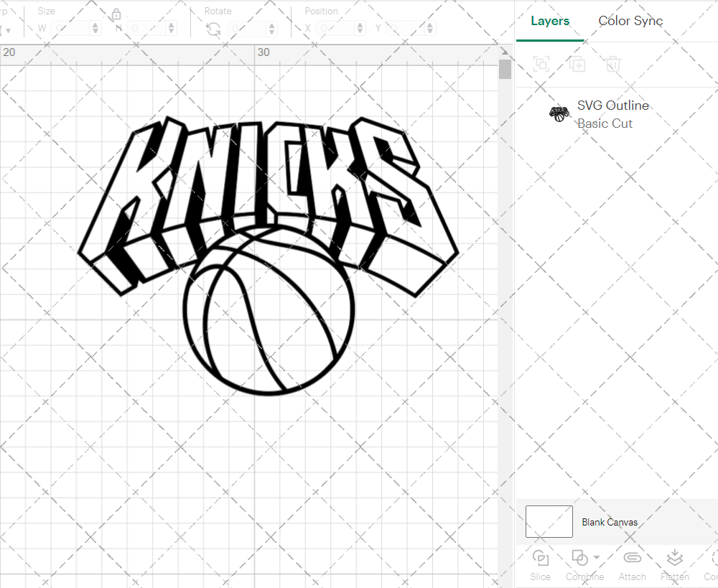Switch to the Layers tab

pyautogui.click(x=549, y=21)
